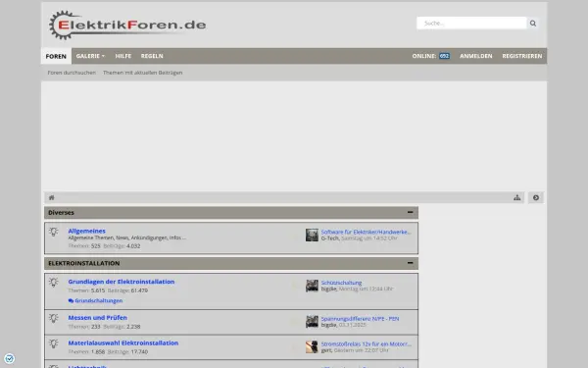The height and width of the screenshot is (368, 588).
Task: Open the Diverses category header link
Action: (x=61, y=213)
